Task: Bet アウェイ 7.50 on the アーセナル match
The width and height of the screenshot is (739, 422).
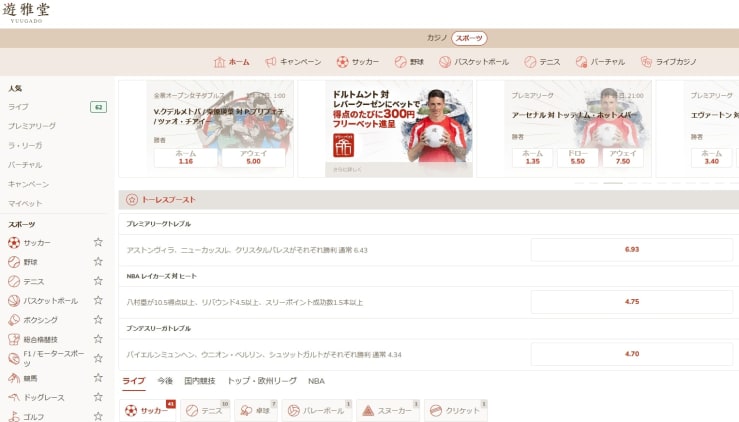Action: click(623, 157)
